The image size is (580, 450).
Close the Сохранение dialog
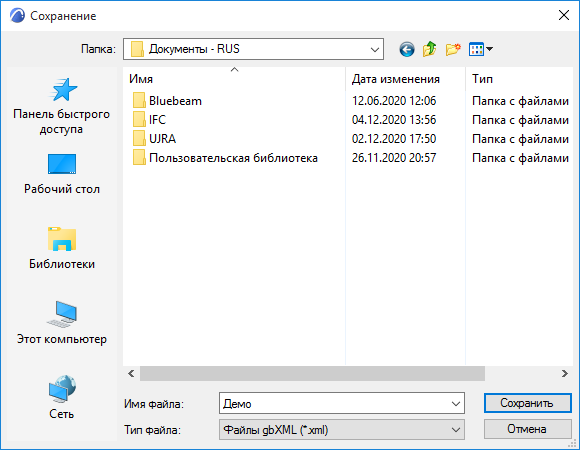point(564,16)
